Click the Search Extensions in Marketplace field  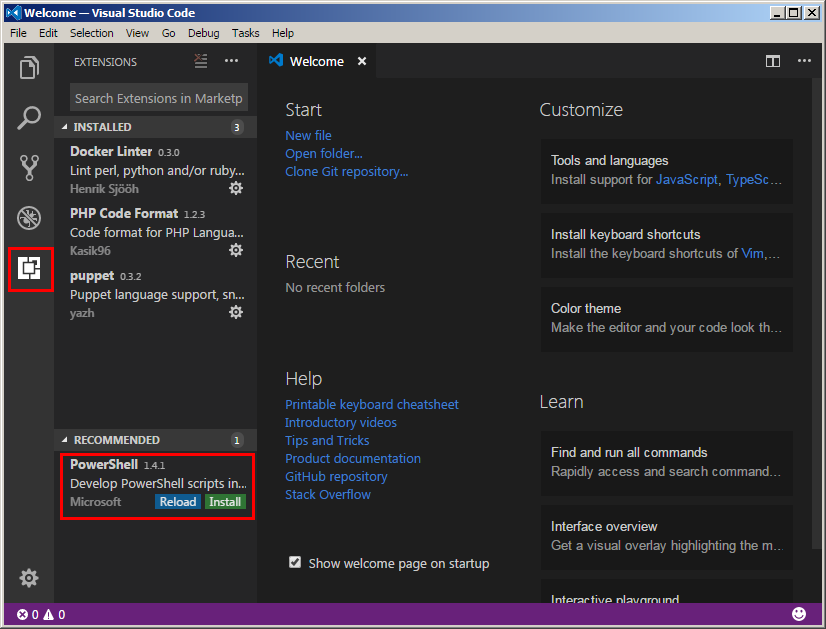tap(157, 97)
